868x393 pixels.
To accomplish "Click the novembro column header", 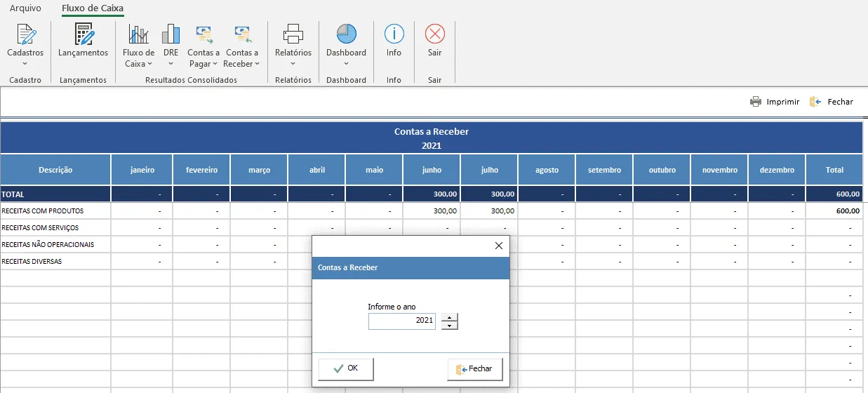I will click(719, 170).
